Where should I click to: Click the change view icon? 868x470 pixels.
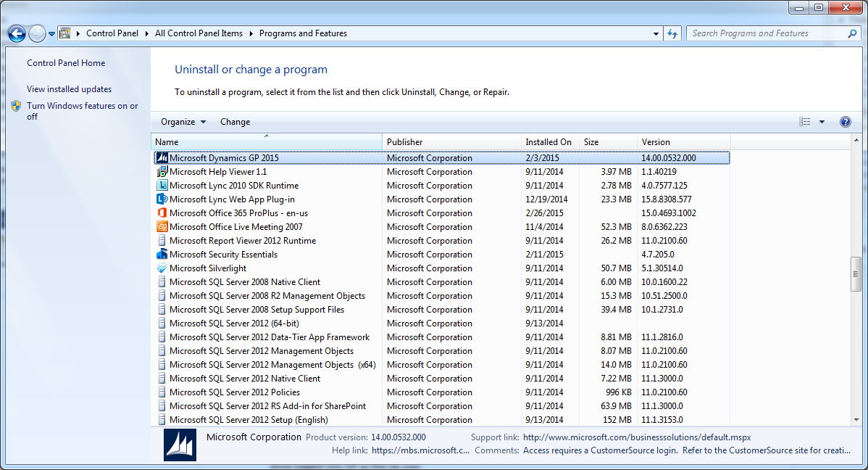tap(805, 122)
